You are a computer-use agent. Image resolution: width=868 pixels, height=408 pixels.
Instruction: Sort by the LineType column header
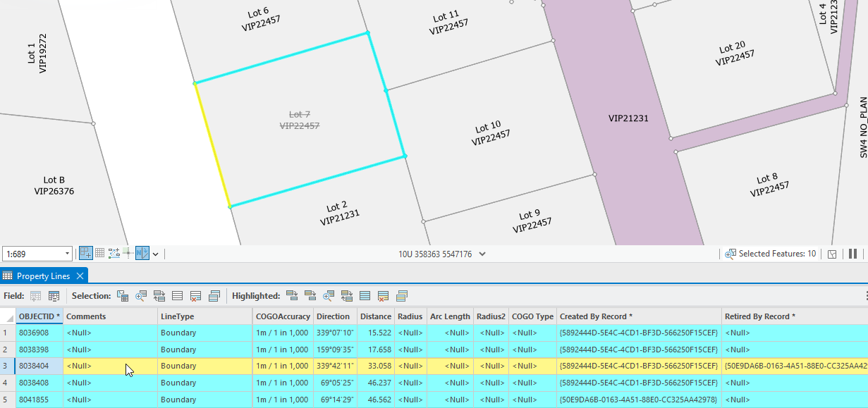[x=205, y=316]
